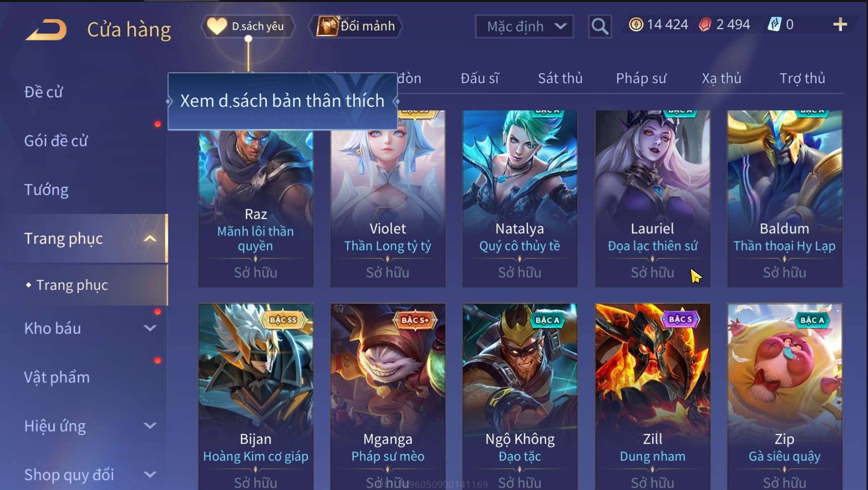Screen dimensions: 868x490
Task: Open Gói đề cử in sidebar
Action: pos(56,141)
